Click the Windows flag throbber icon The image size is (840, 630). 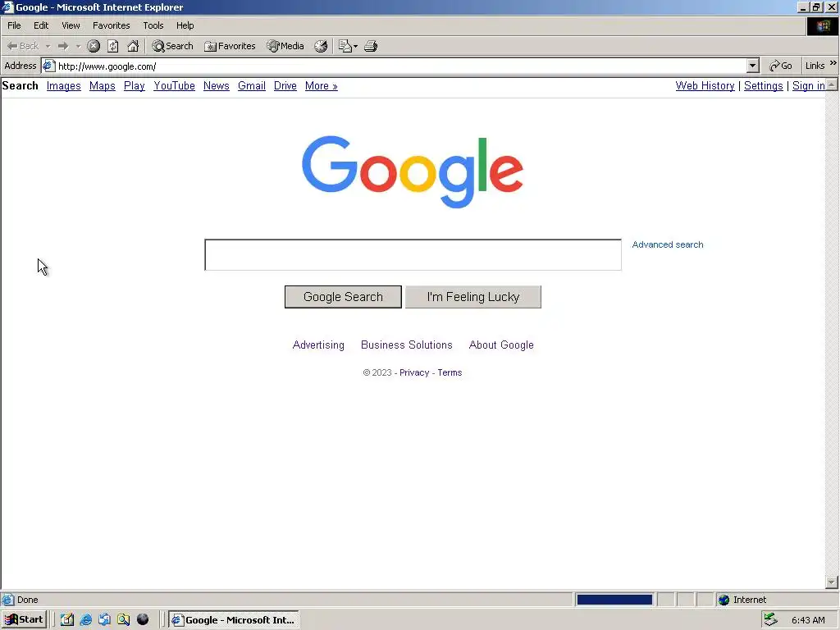tap(823, 25)
